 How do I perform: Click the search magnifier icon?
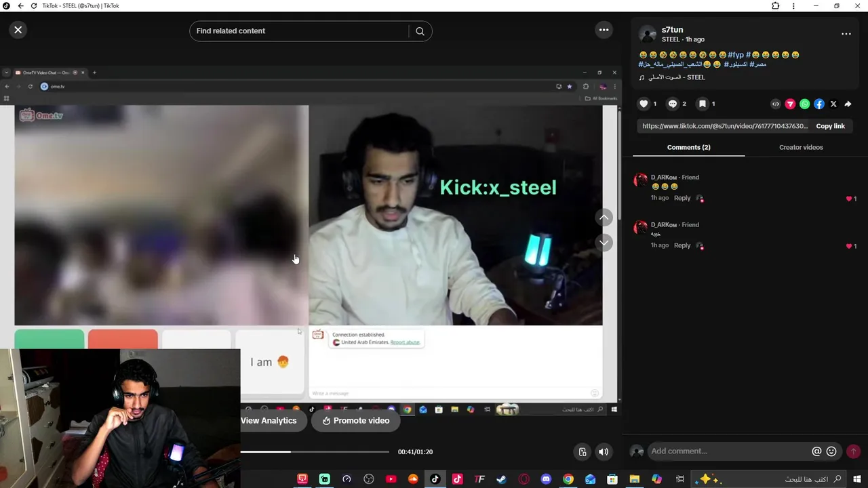coord(420,31)
